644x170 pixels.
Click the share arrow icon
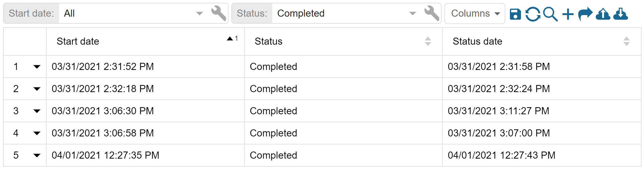tap(585, 14)
